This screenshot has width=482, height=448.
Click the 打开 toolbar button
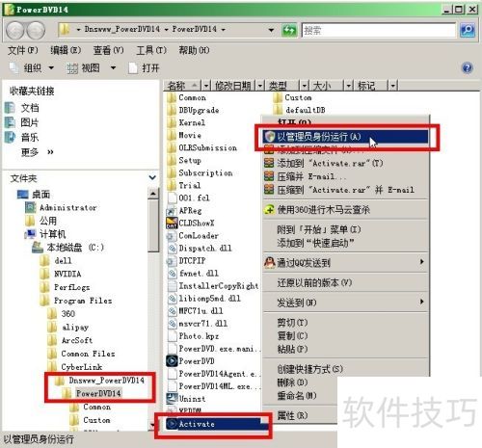(144, 67)
